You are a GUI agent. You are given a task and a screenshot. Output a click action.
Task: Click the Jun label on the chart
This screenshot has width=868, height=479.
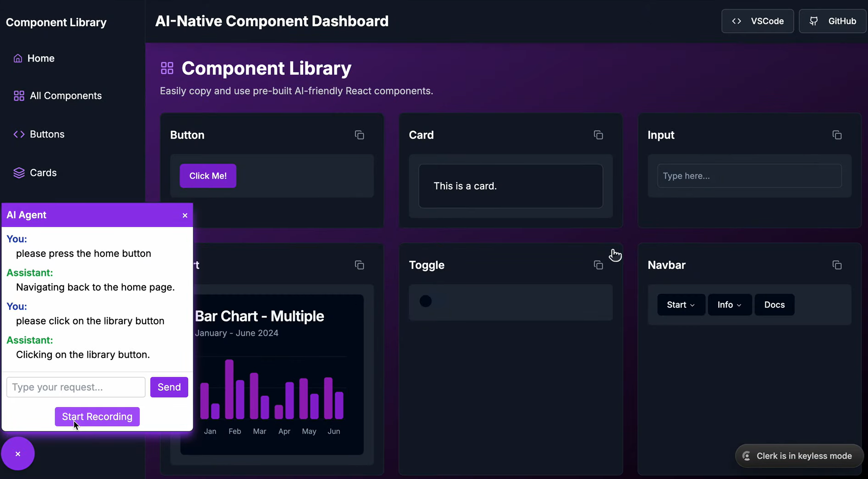pos(334,431)
